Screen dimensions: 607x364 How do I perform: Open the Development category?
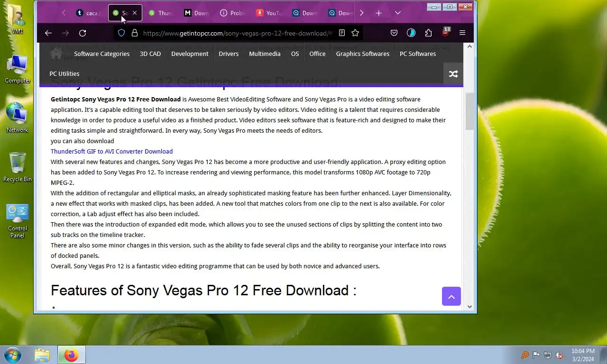point(190,54)
